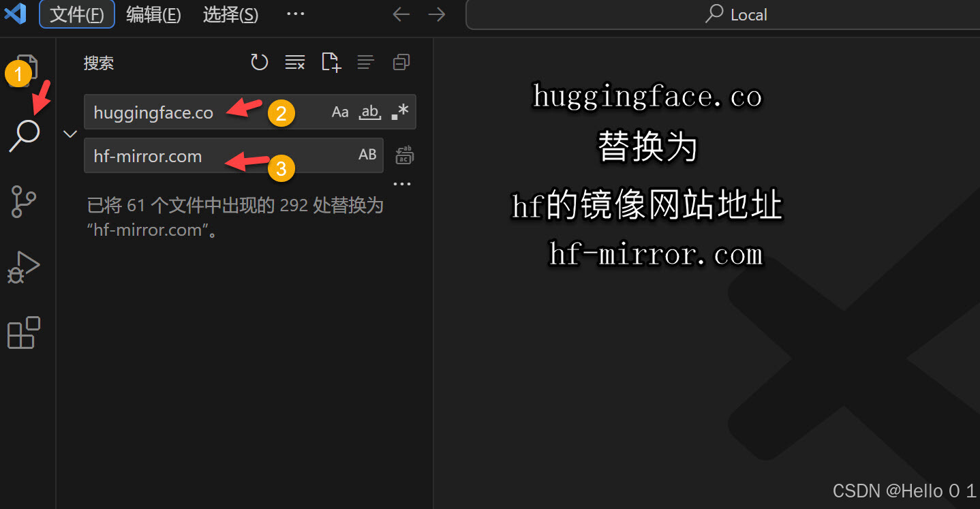
Task: Toggle Preserve Case (AB) option
Action: point(367,155)
